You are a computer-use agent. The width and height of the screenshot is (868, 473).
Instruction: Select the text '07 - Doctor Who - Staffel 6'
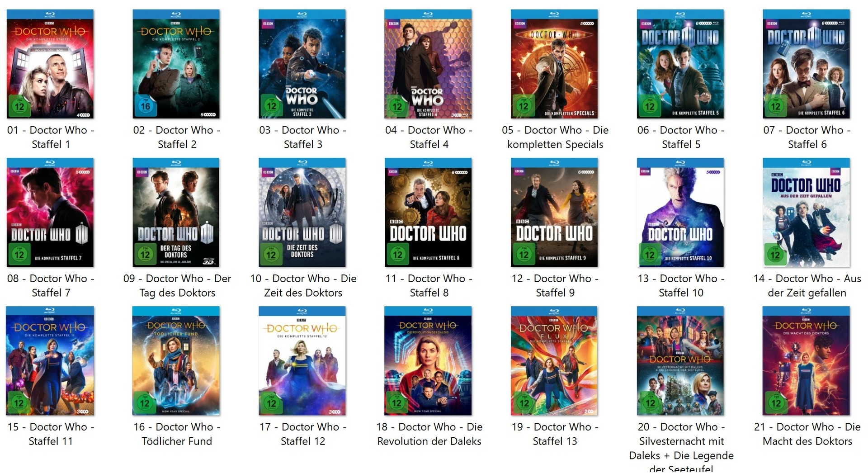click(807, 137)
